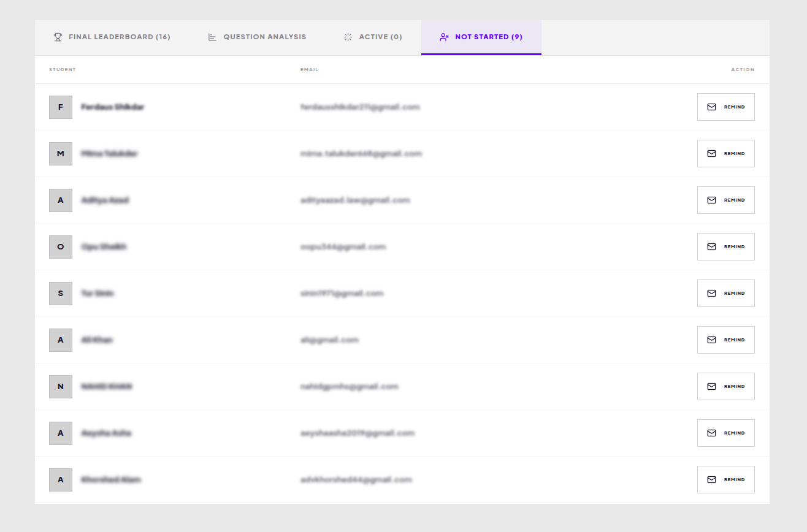
Task: Click the name Khorshed Alam
Action: pyautogui.click(x=112, y=480)
